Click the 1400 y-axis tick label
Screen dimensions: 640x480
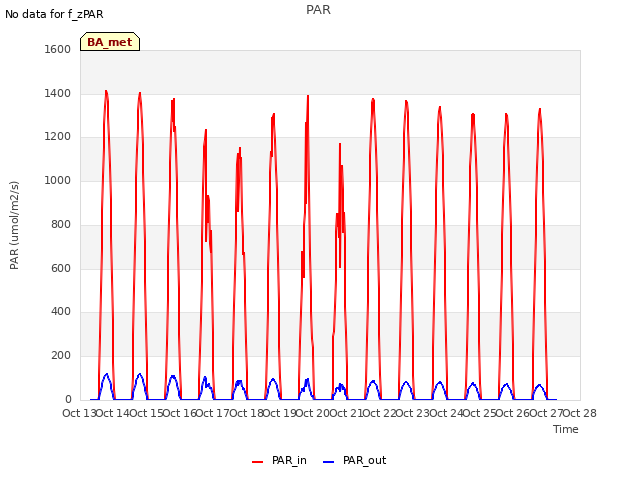coord(58,93)
